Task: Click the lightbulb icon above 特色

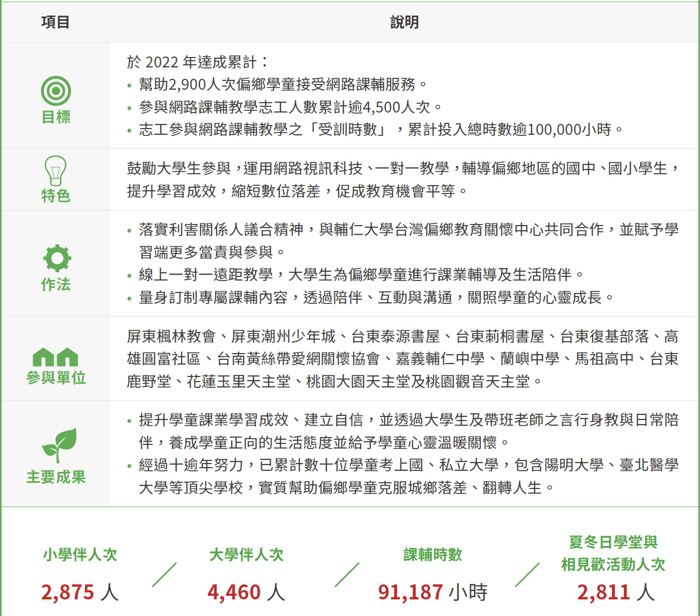Action: tap(55, 171)
